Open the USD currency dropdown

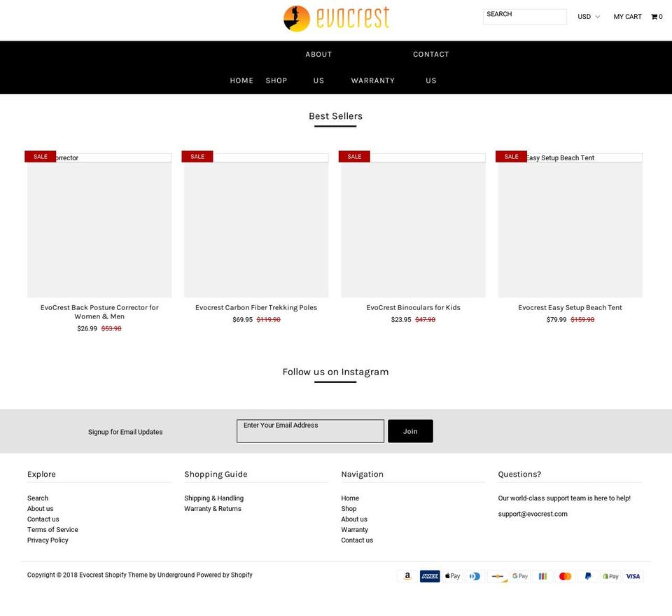coord(589,17)
